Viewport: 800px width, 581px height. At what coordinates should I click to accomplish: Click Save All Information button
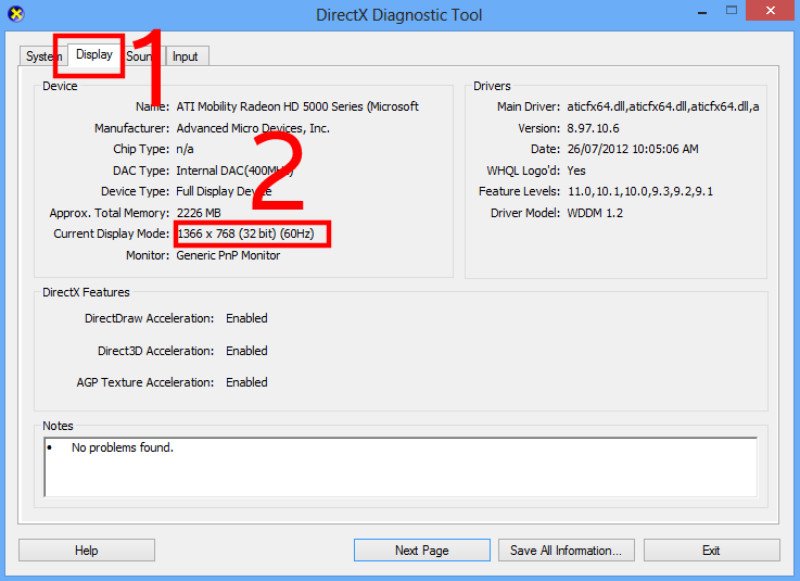click(x=566, y=549)
